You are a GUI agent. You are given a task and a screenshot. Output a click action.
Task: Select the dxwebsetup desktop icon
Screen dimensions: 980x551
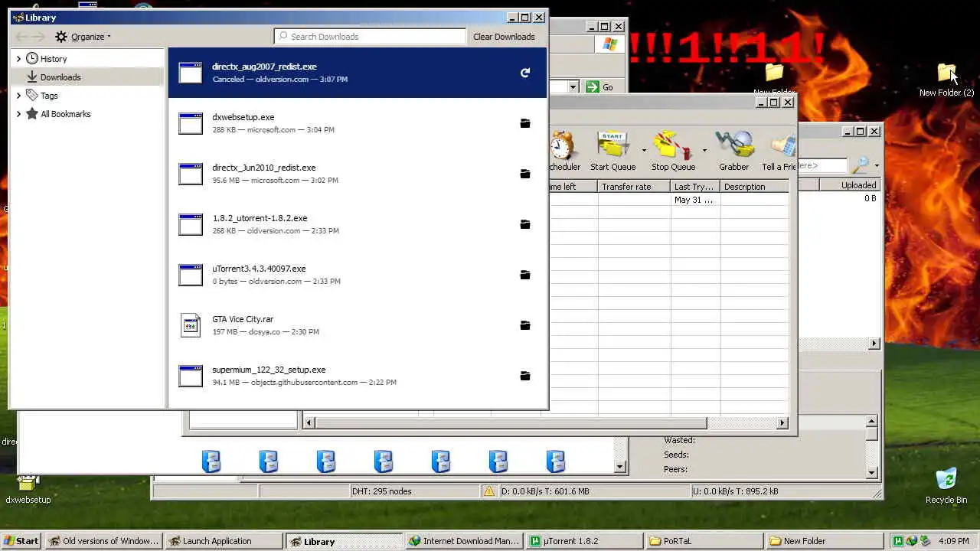28,490
